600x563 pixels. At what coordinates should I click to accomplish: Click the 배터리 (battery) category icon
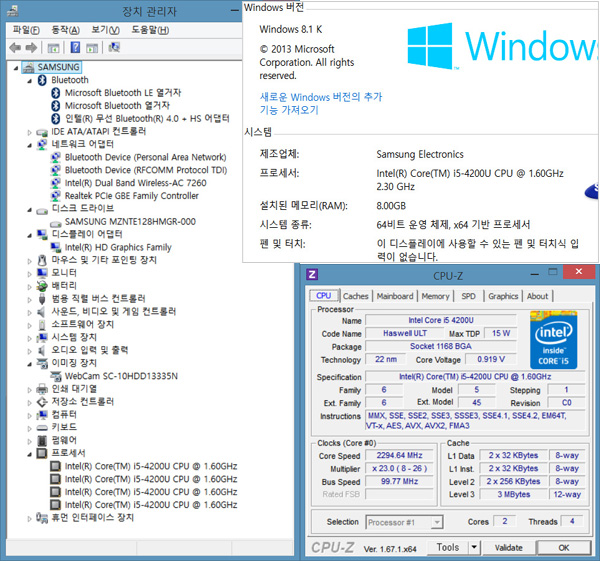(x=42, y=286)
